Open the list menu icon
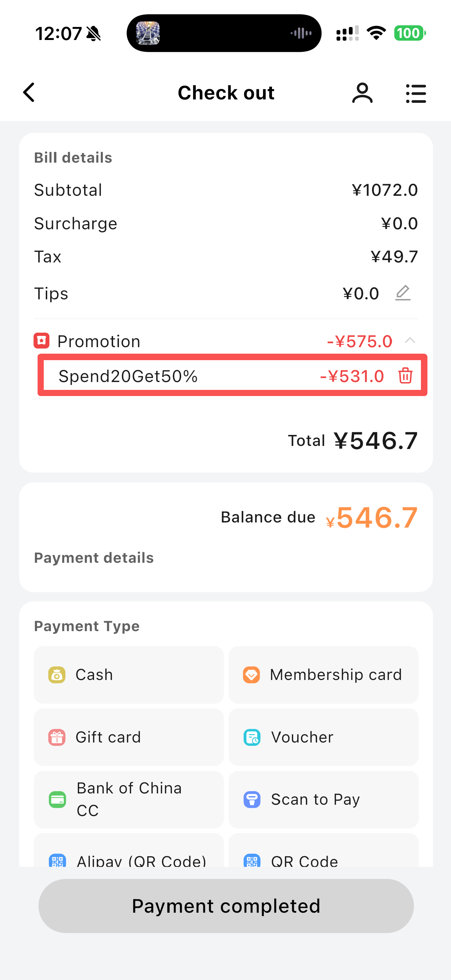 pos(415,94)
